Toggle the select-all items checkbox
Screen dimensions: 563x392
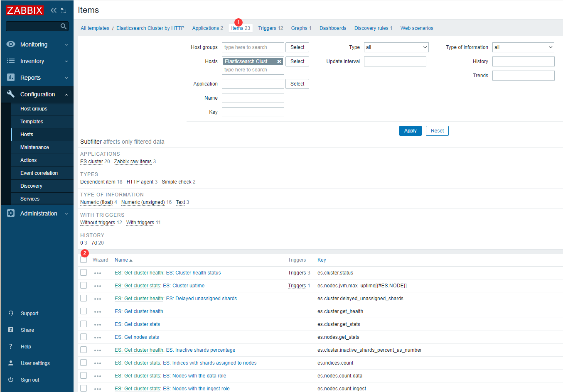pyautogui.click(x=84, y=260)
